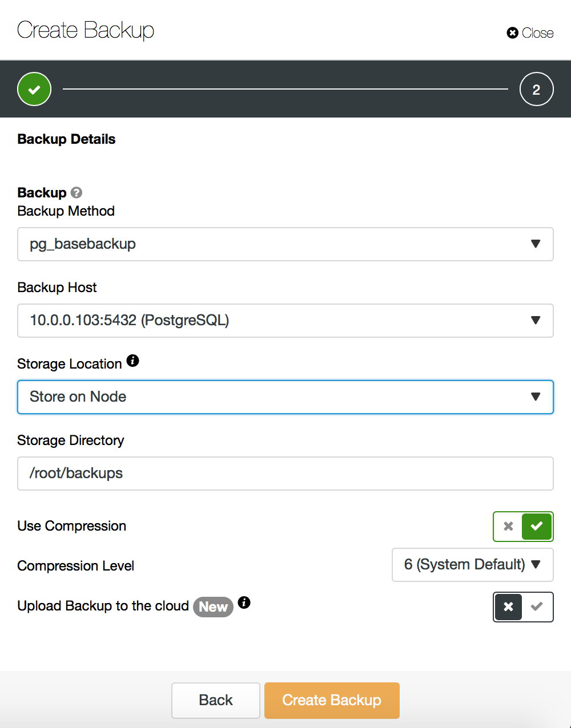Click the step 2 wizard circle
571x728 pixels.
(x=536, y=90)
